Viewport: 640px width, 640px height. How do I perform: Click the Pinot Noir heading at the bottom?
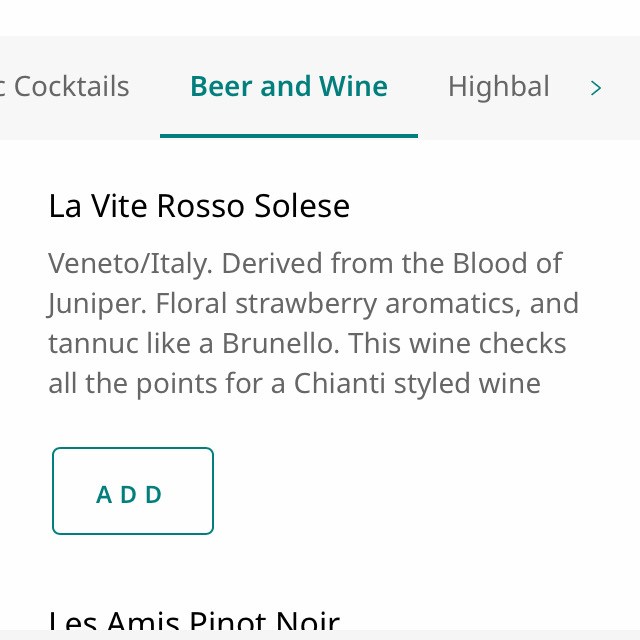(x=194, y=624)
